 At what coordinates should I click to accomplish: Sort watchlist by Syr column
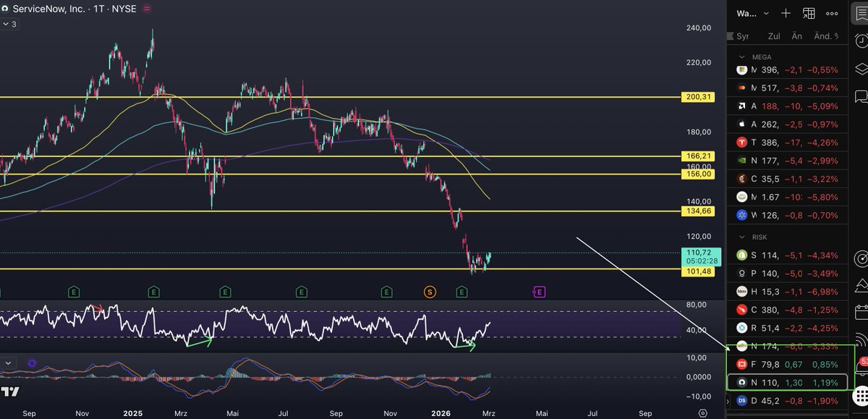(x=743, y=36)
